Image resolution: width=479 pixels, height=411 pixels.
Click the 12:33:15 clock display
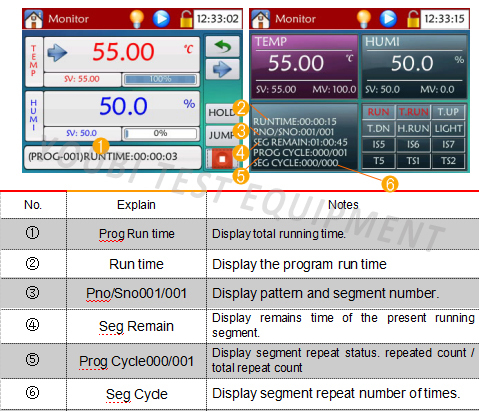[x=444, y=19]
